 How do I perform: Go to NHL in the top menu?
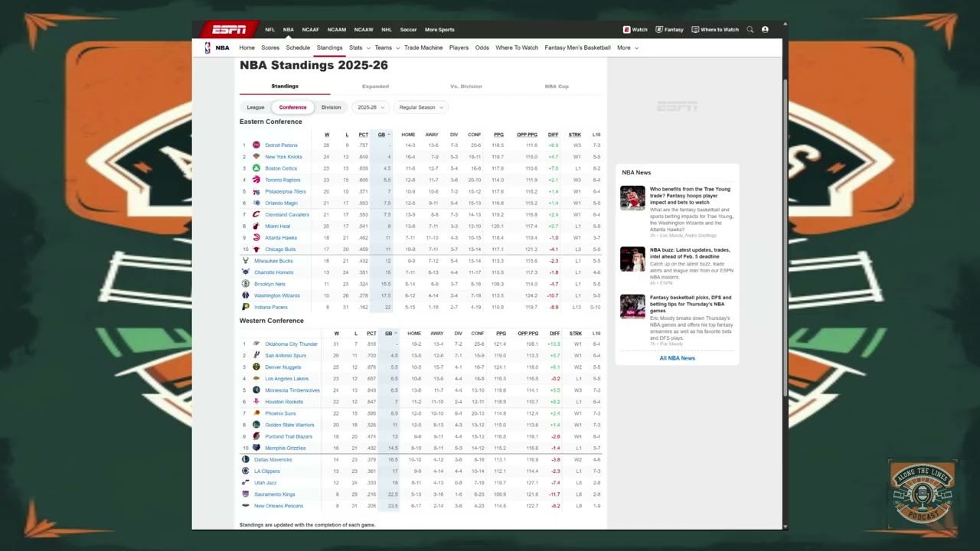387,30
